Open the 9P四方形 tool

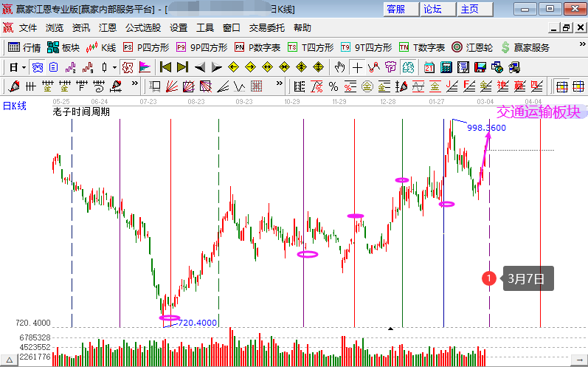coord(201,48)
